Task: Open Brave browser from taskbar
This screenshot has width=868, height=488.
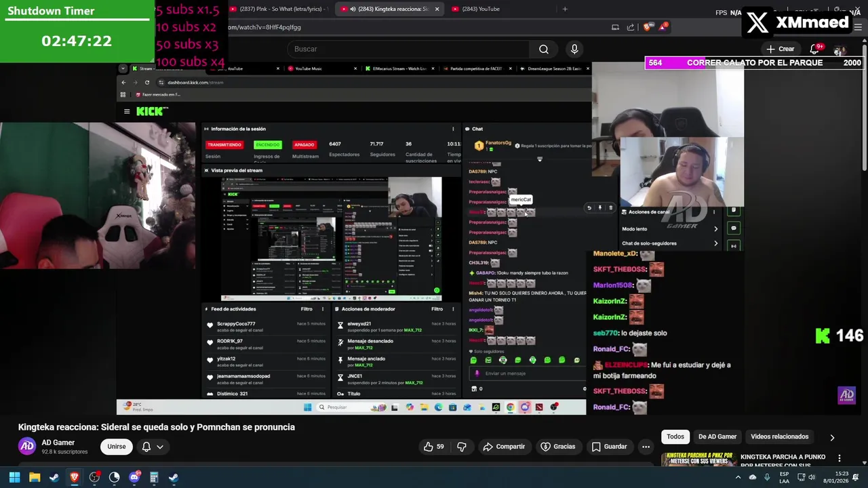Action: pos(75,477)
